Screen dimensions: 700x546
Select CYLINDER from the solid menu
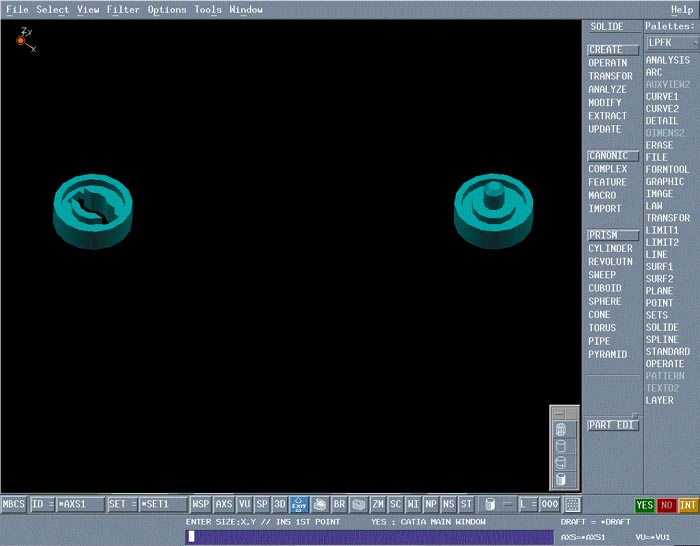(610, 249)
